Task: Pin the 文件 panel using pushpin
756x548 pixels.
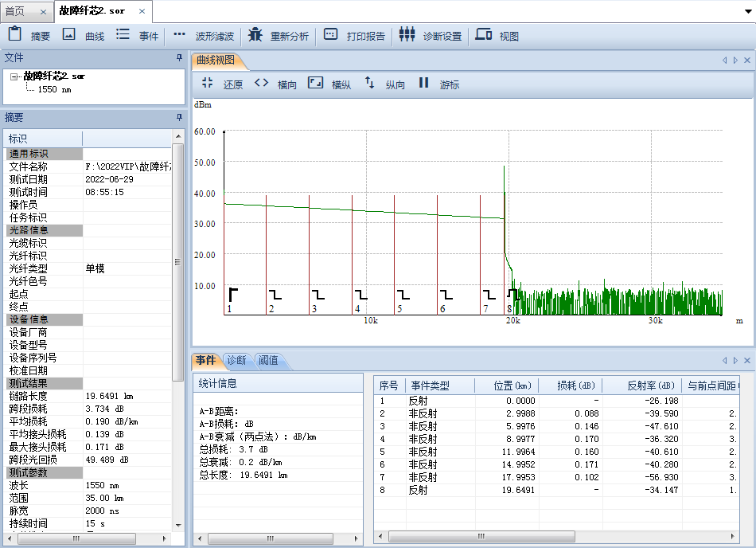Action: coord(179,58)
